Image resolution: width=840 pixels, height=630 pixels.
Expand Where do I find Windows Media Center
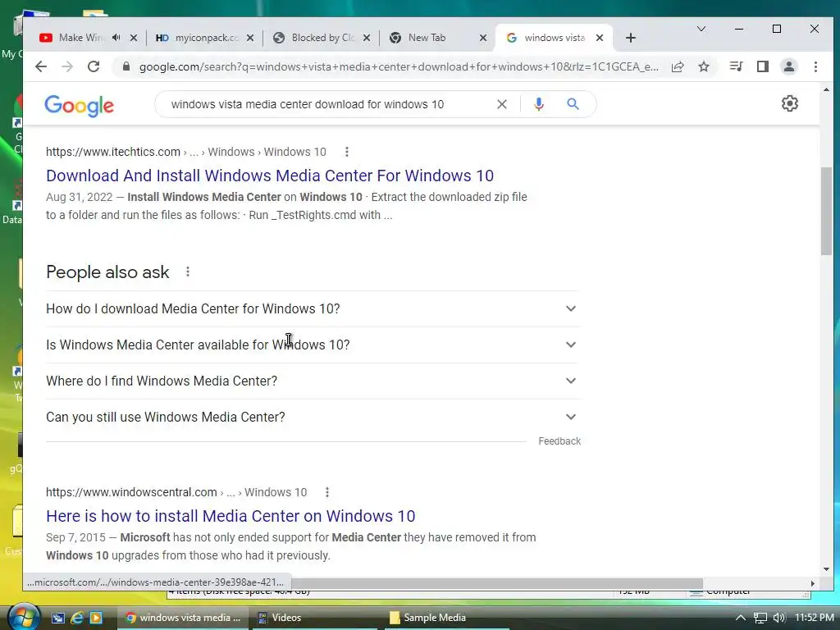coord(313,381)
